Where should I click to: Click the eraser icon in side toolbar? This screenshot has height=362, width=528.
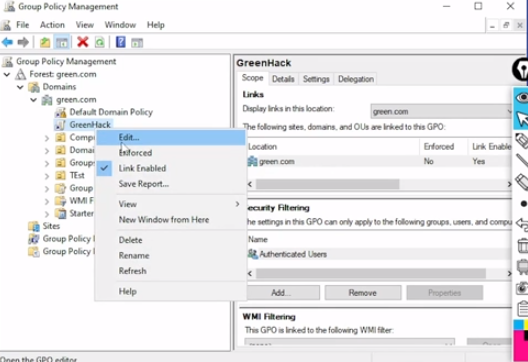(522, 182)
